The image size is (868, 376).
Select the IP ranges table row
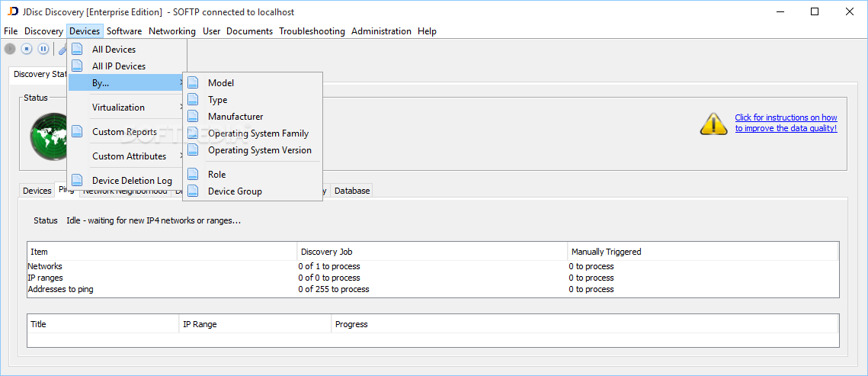click(433, 278)
